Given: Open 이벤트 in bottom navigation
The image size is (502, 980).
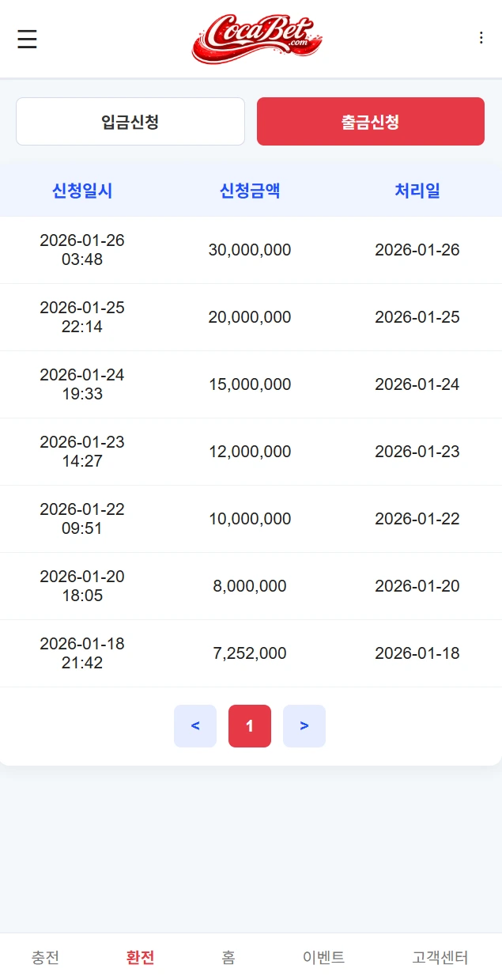Looking at the screenshot, I should [323, 957].
